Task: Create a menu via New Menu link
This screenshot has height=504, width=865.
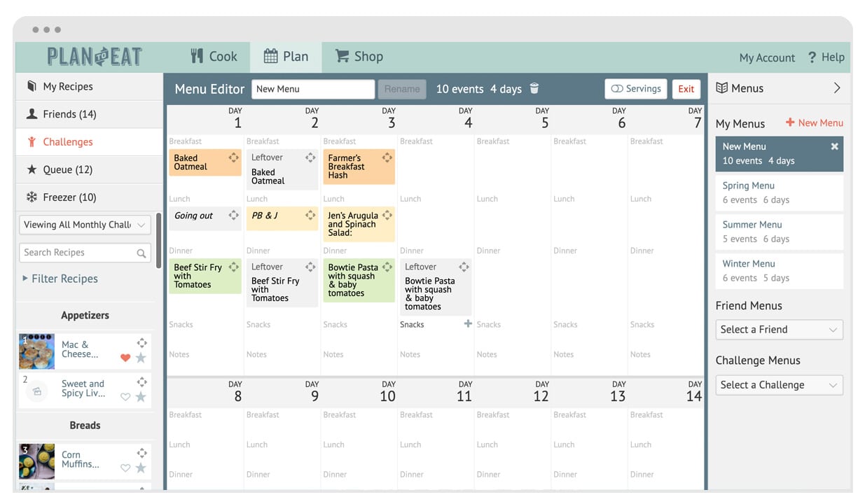Action: [814, 123]
